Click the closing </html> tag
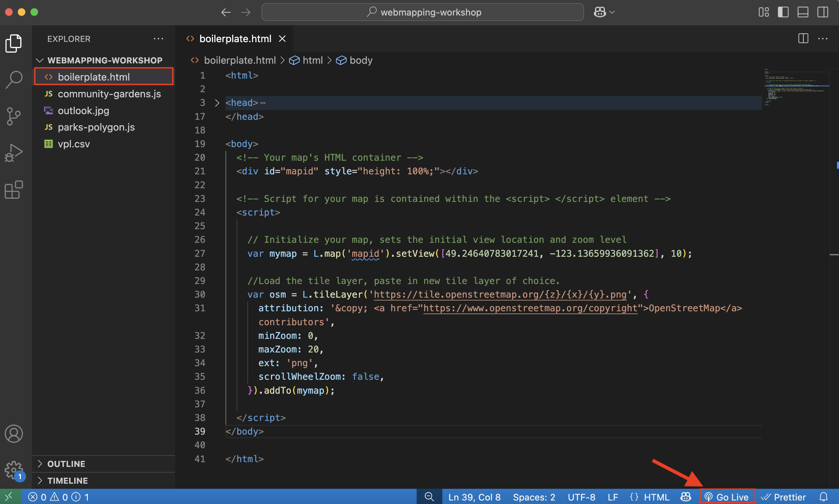 tap(244, 459)
